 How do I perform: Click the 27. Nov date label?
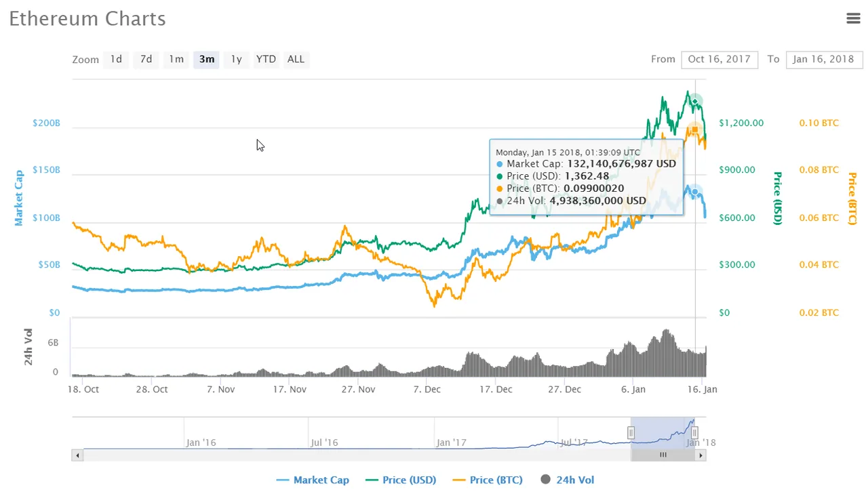coord(358,390)
